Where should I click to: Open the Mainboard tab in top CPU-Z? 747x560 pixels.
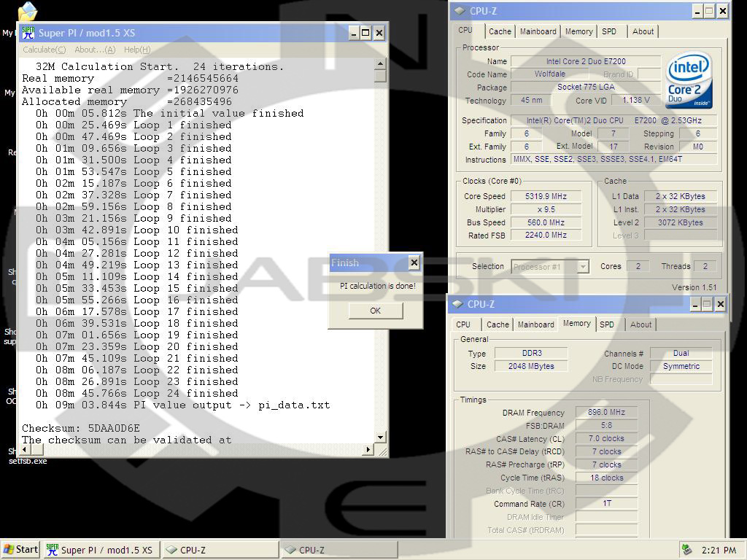538,31
